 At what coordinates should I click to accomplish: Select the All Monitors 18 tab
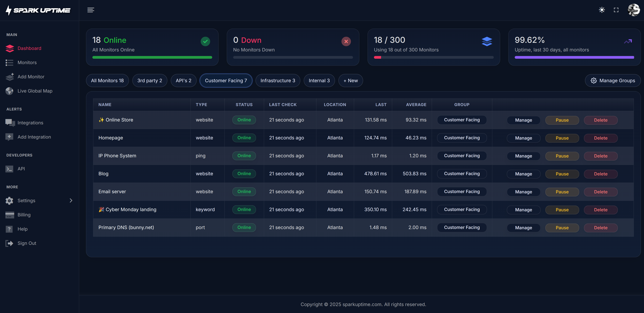click(107, 80)
